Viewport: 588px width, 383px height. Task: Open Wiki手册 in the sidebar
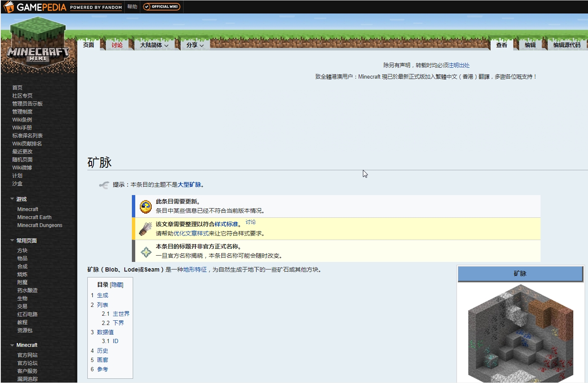22,128
